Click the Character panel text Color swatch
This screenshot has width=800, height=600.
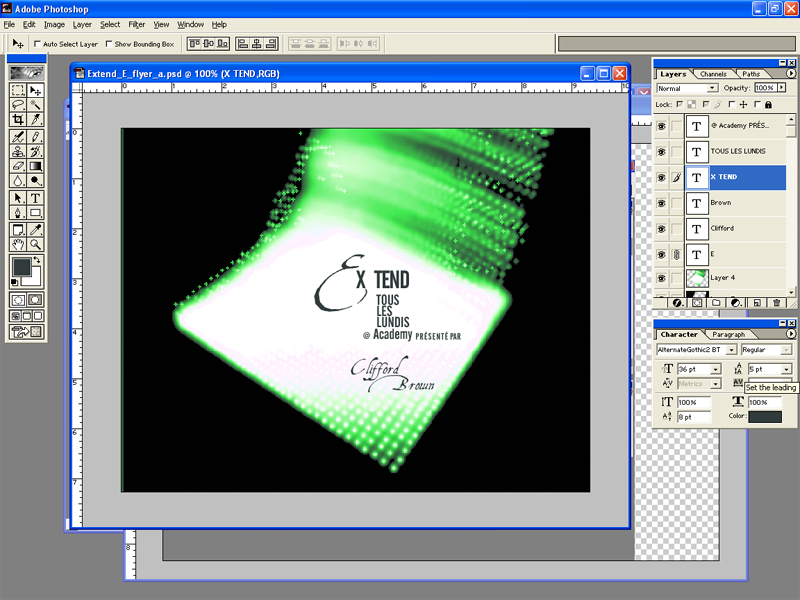coord(765,416)
